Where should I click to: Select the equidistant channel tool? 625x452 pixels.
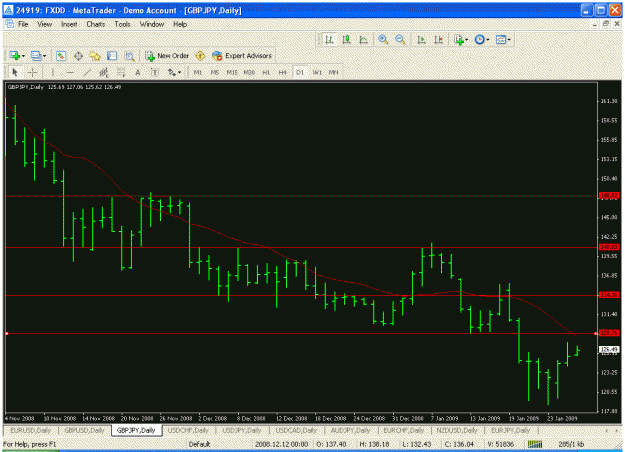104,73
